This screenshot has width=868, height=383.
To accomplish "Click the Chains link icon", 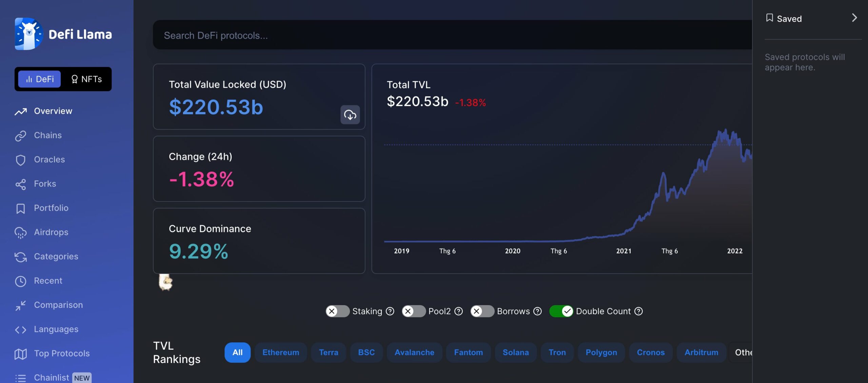I will click(x=21, y=135).
